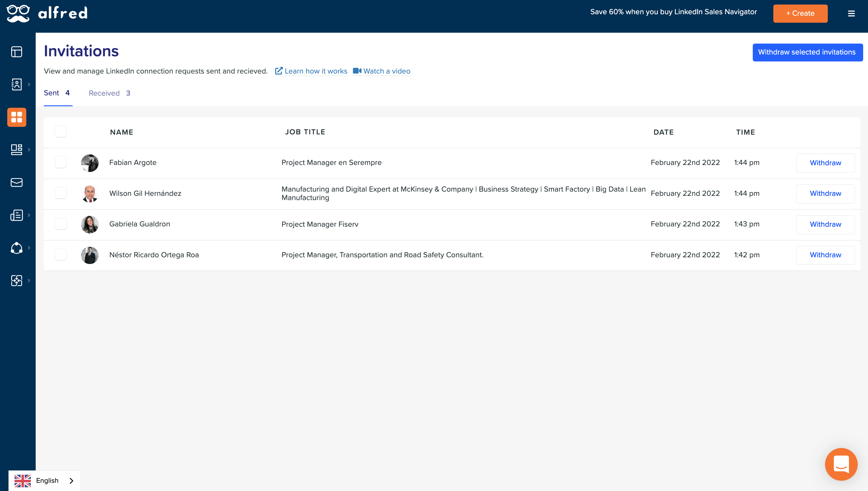
Task: Check the checkbox next to Fabian Argote
Action: pos(61,162)
